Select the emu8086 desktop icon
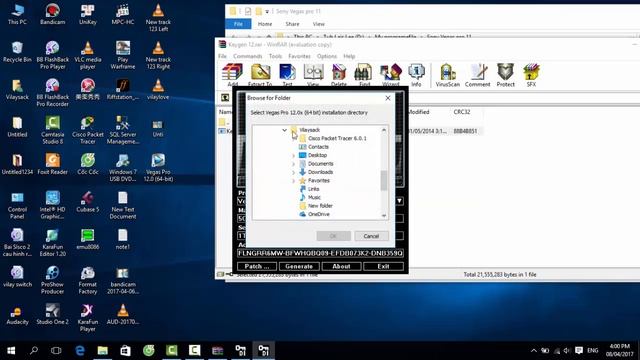640x360 pixels. pyautogui.click(x=87, y=239)
